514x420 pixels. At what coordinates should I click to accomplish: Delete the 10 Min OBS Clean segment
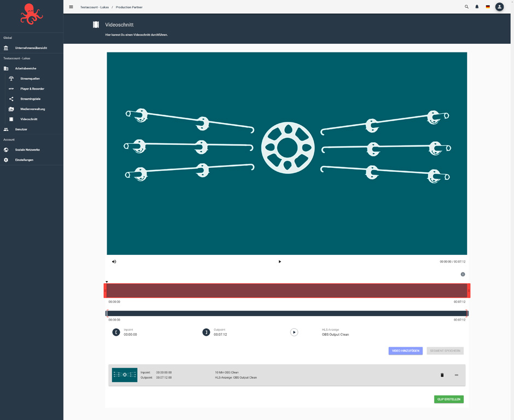442,375
